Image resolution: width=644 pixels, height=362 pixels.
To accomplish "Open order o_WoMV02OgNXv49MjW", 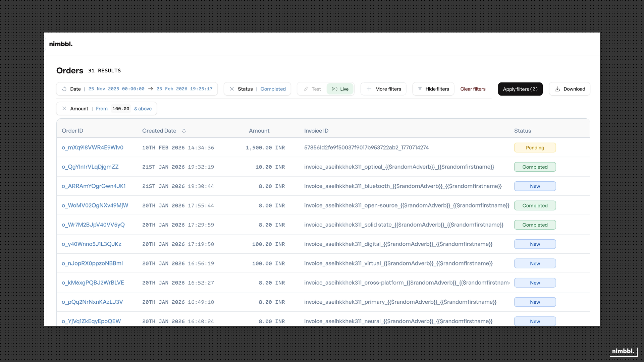I will pyautogui.click(x=95, y=205).
